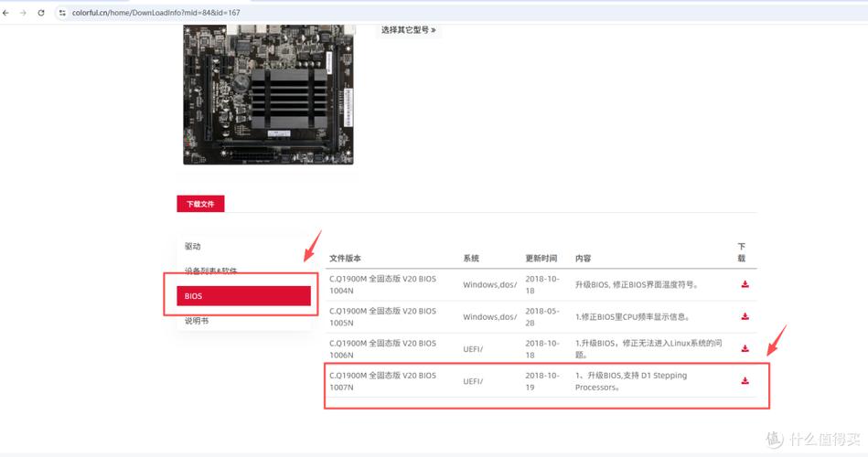Open the 设备列表&软件 sidebar item
This screenshot has height=457, width=868.
pyautogui.click(x=211, y=271)
